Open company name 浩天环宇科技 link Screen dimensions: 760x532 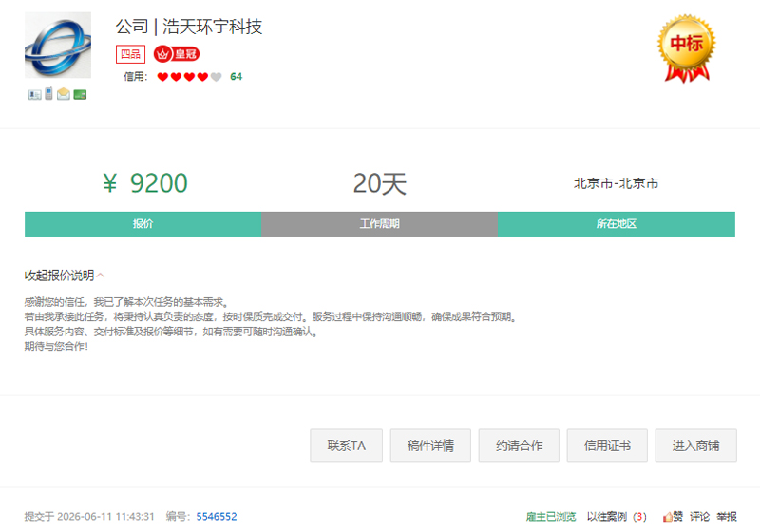pos(212,27)
